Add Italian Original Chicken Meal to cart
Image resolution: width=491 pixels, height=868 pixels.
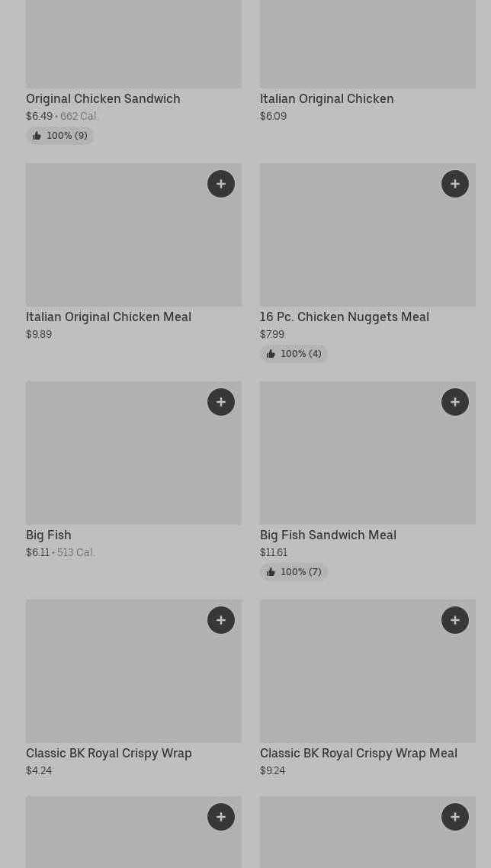click(x=221, y=184)
